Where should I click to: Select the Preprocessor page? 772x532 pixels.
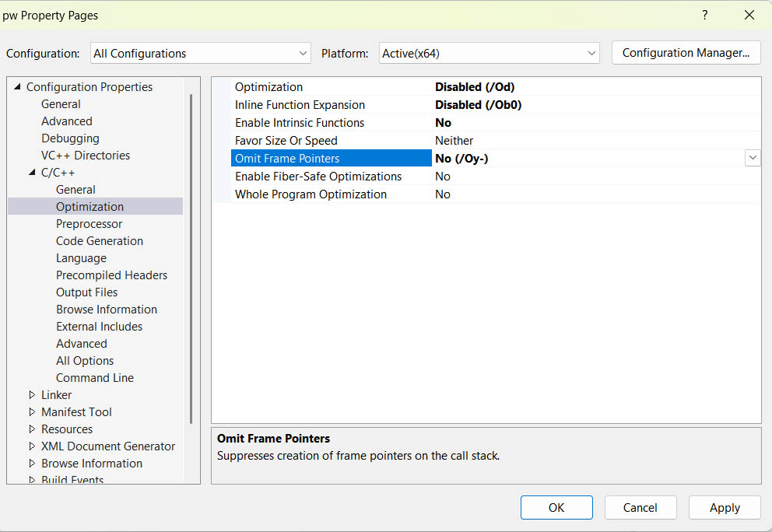(89, 224)
